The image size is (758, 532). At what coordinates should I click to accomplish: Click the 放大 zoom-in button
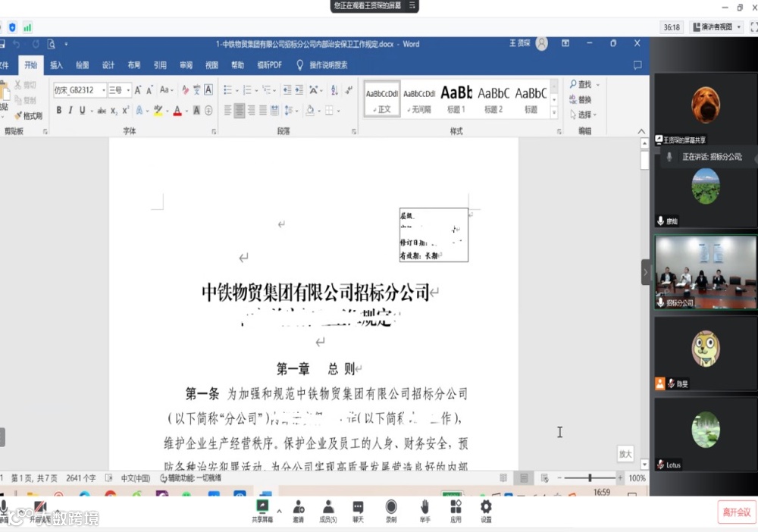click(625, 454)
